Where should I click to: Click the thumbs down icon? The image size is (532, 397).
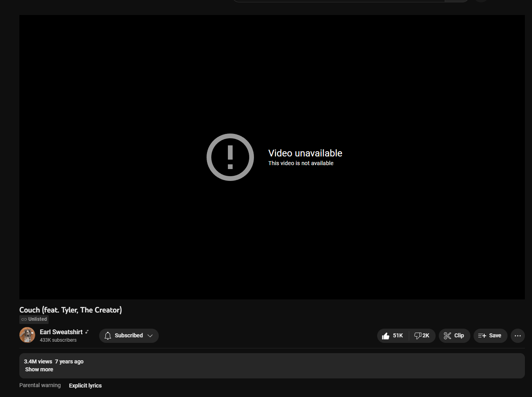coord(418,335)
